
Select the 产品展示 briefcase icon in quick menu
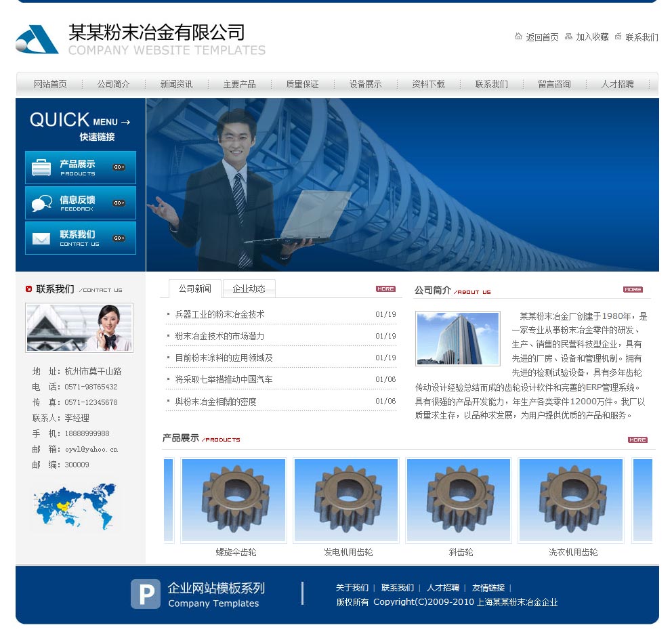click(x=40, y=167)
